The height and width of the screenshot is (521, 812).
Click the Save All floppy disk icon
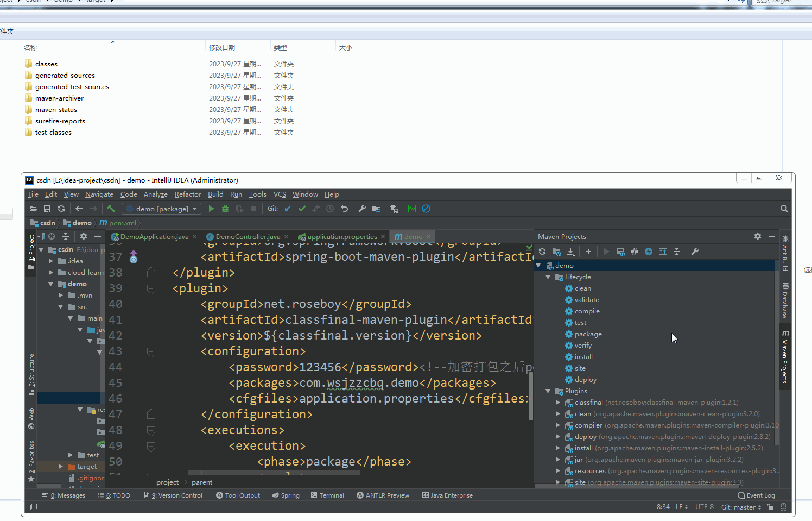click(47, 209)
